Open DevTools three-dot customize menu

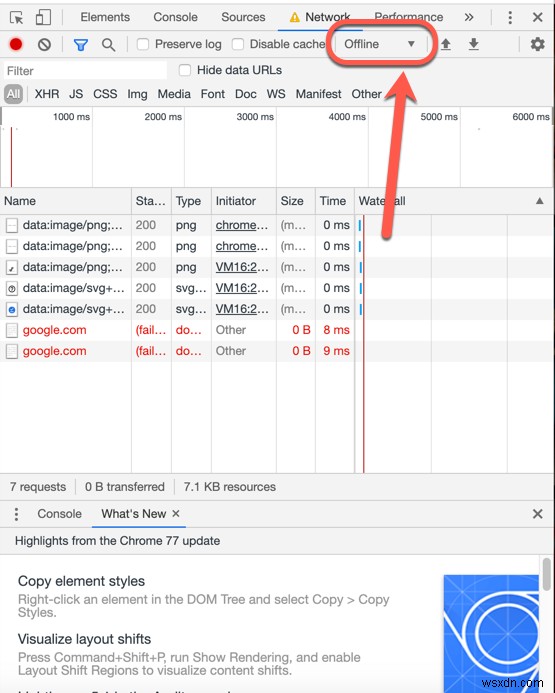pos(510,17)
